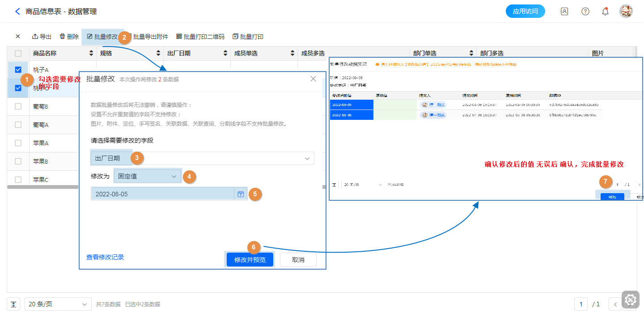This screenshot has width=644, height=313.
Task: Toggle the select-all header checkbox
Action: [x=18, y=54]
